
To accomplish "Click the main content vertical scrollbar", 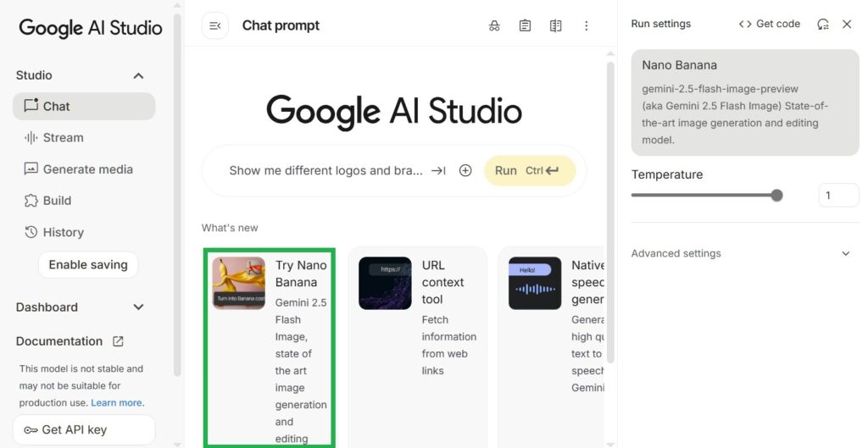I will coord(610,213).
